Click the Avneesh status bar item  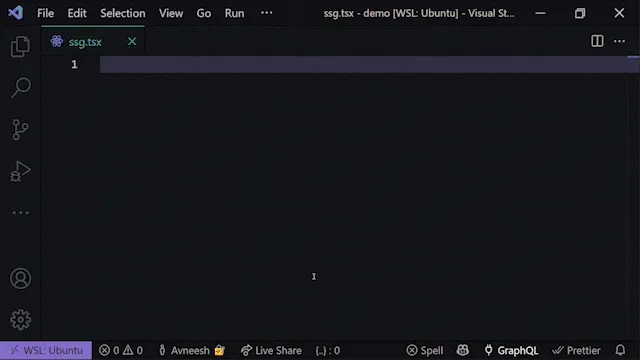click(191, 350)
